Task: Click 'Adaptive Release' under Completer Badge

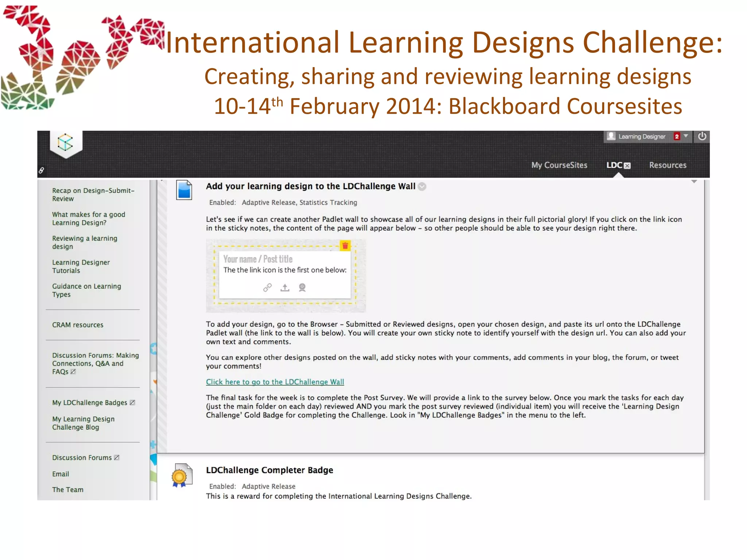Action: [x=268, y=486]
